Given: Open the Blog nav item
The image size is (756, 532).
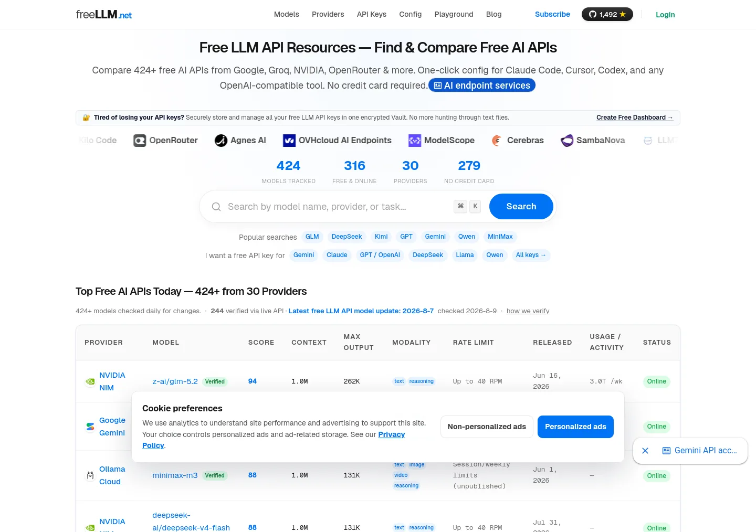Looking at the screenshot, I should coord(494,14).
